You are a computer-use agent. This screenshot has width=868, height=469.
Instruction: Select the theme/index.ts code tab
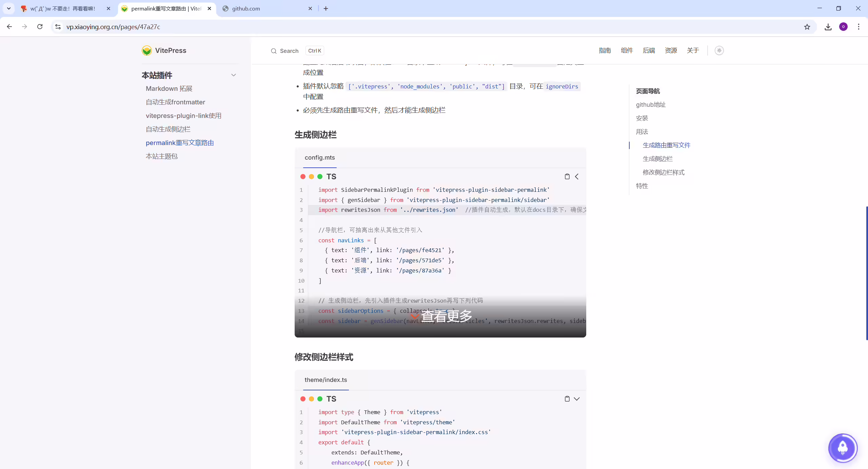[x=325, y=380]
